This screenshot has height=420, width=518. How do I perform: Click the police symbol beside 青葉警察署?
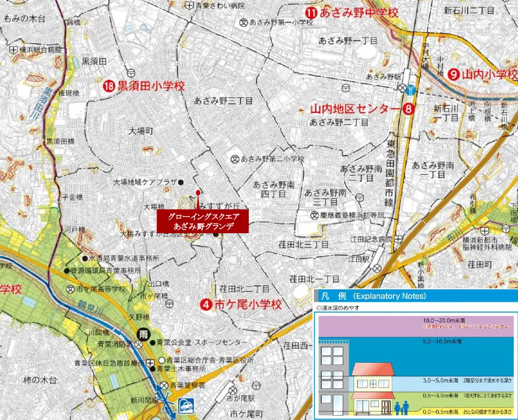click(165, 385)
